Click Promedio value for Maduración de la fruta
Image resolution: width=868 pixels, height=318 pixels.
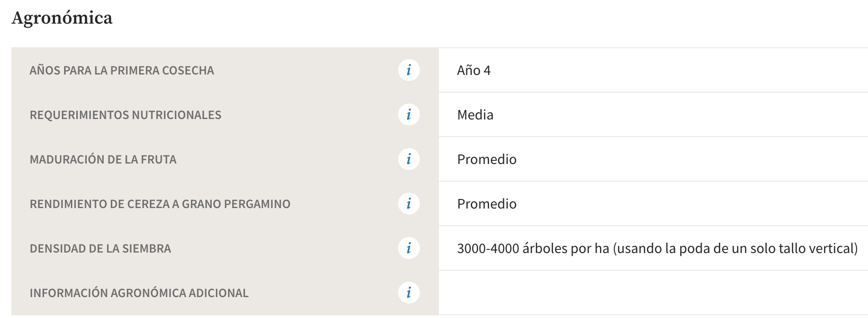pos(487,159)
